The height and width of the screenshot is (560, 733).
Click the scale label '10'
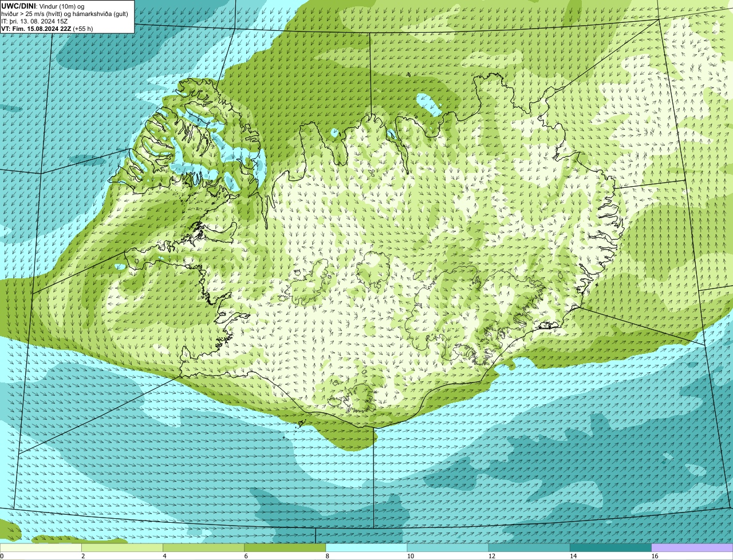pyautogui.click(x=411, y=556)
